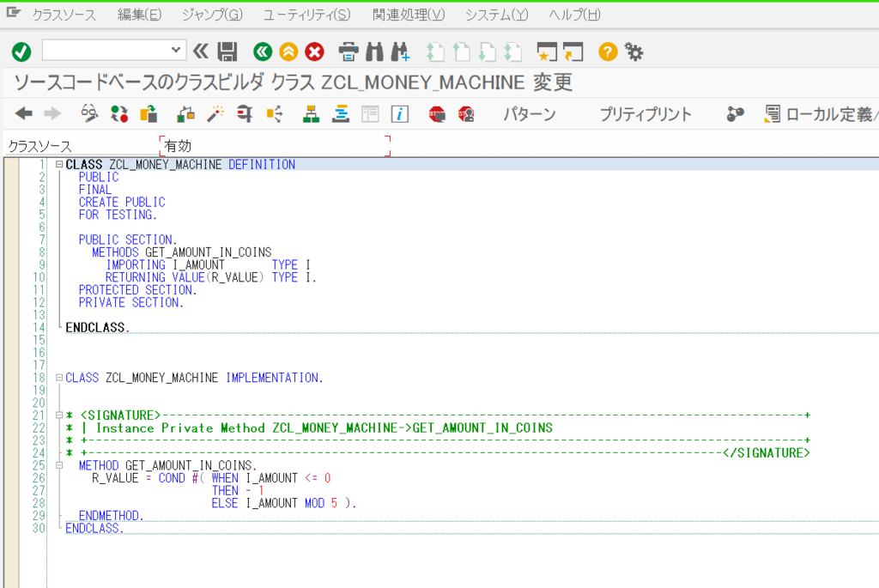Open the command field dropdown arrow

[175, 50]
